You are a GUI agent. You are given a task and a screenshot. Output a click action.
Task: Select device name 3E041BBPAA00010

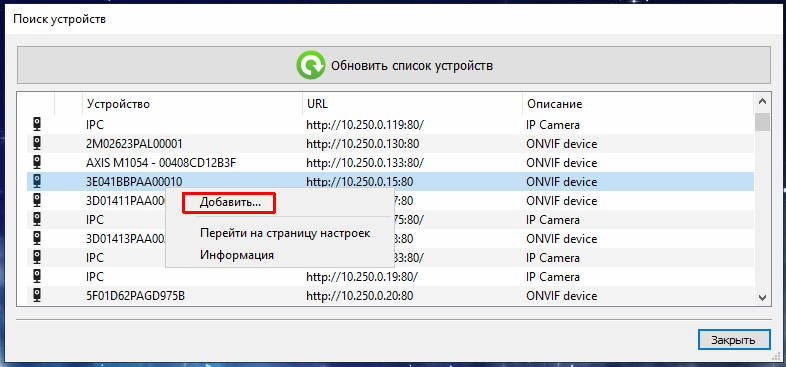(134, 181)
